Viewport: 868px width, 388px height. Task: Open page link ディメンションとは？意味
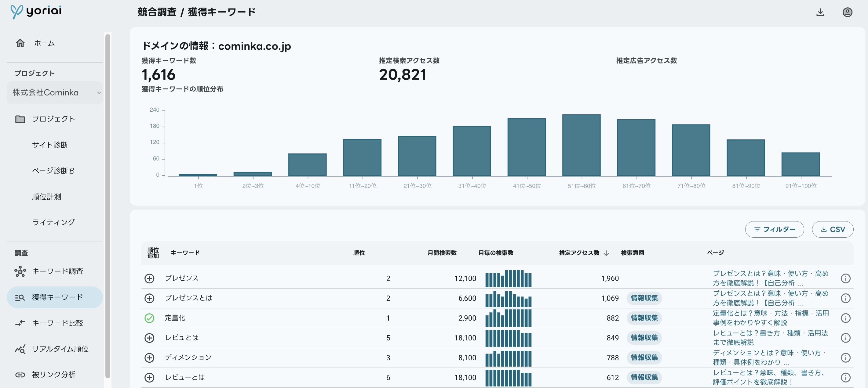pos(770,358)
